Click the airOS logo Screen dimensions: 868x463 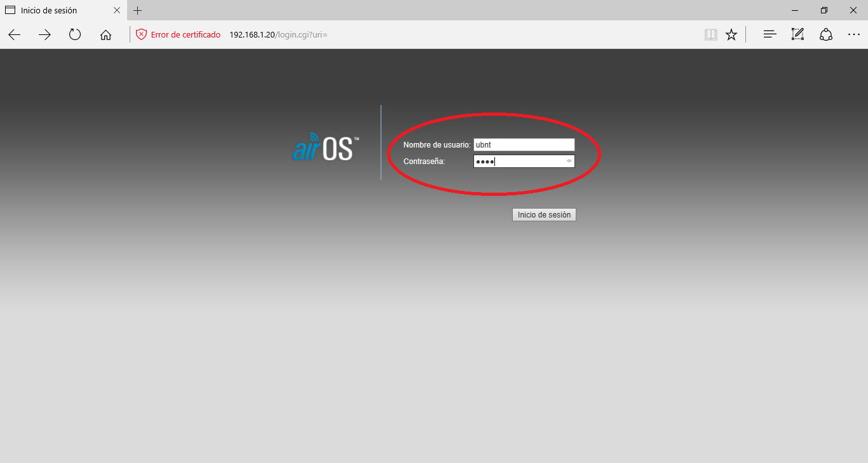326,146
